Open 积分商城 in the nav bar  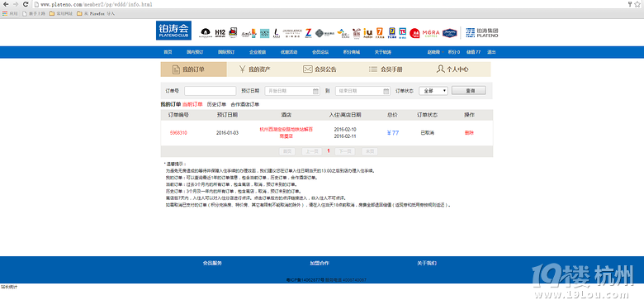click(x=352, y=52)
